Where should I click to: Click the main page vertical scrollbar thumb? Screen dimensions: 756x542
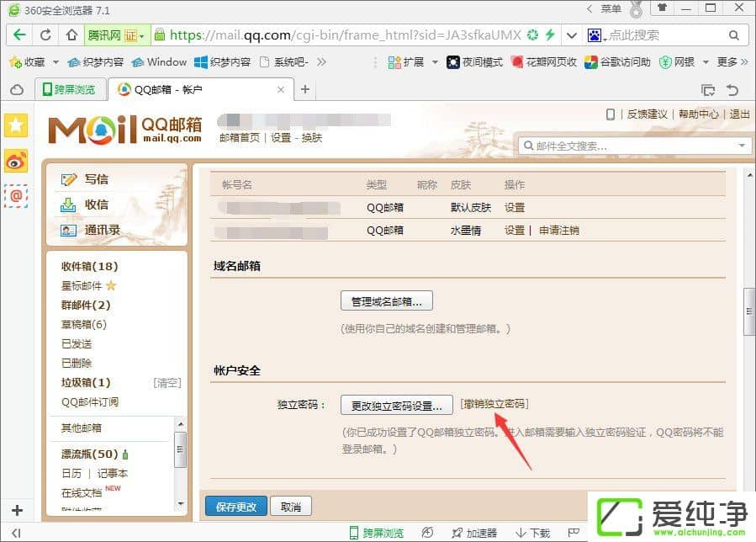click(x=749, y=311)
